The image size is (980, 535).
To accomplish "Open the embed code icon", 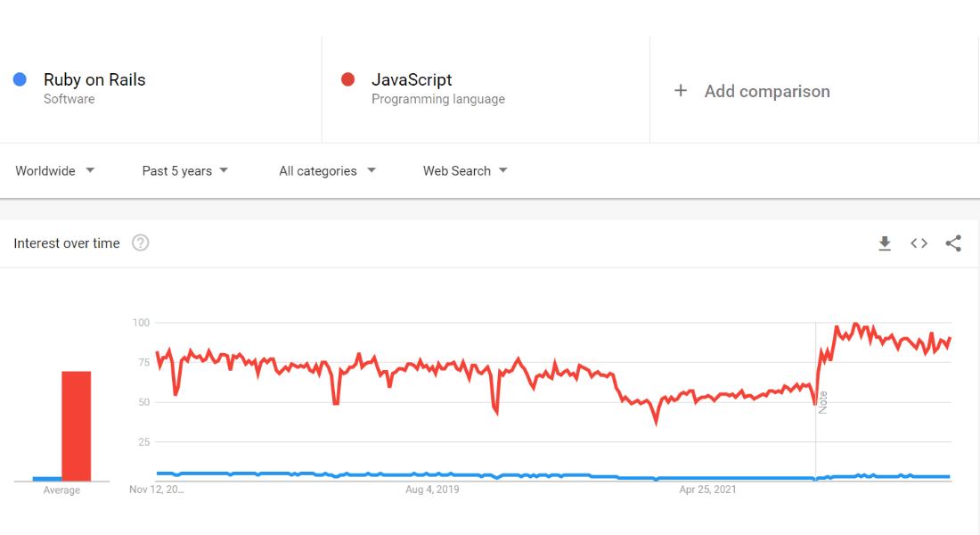I will tap(919, 243).
